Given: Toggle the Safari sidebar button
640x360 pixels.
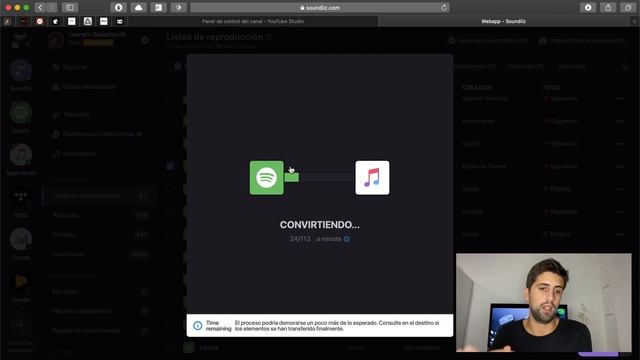Looking at the screenshot, I should tap(70, 7).
